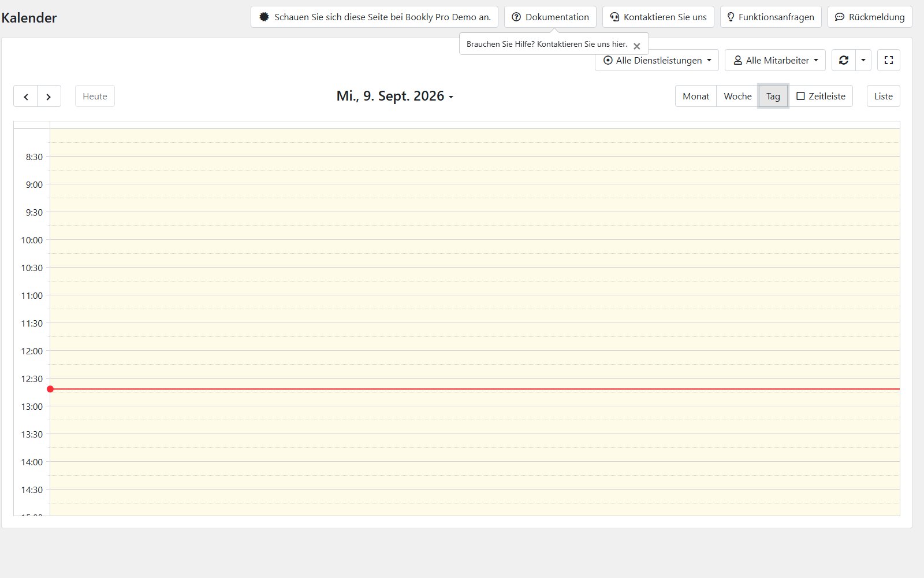Click the Heute button

pyautogui.click(x=95, y=97)
